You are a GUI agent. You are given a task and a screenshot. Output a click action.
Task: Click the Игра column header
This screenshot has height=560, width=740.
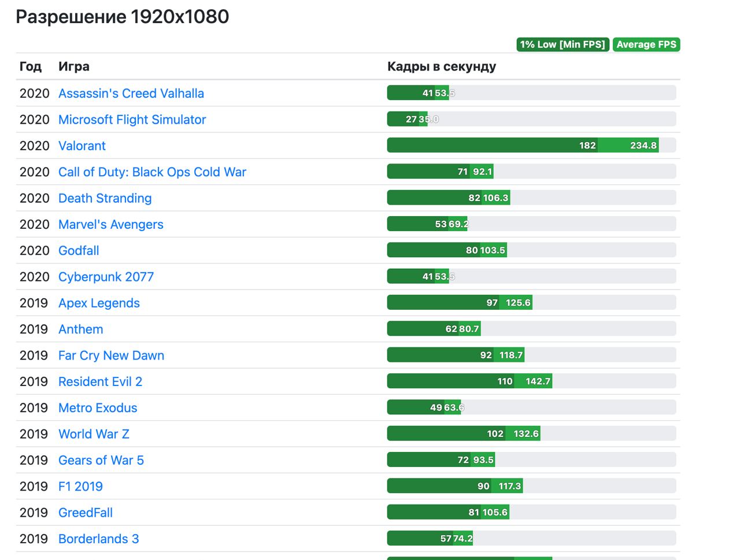[74, 66]
